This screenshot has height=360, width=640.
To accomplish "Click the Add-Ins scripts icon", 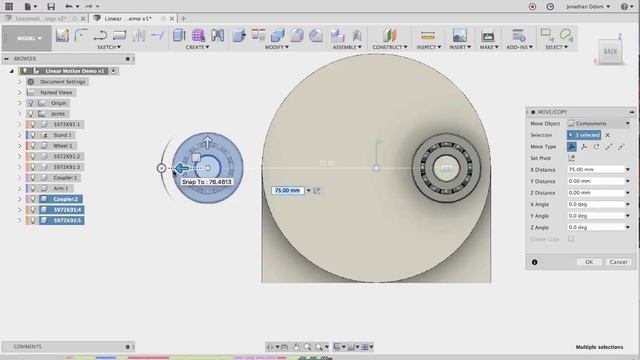I will tap(519, 36).
